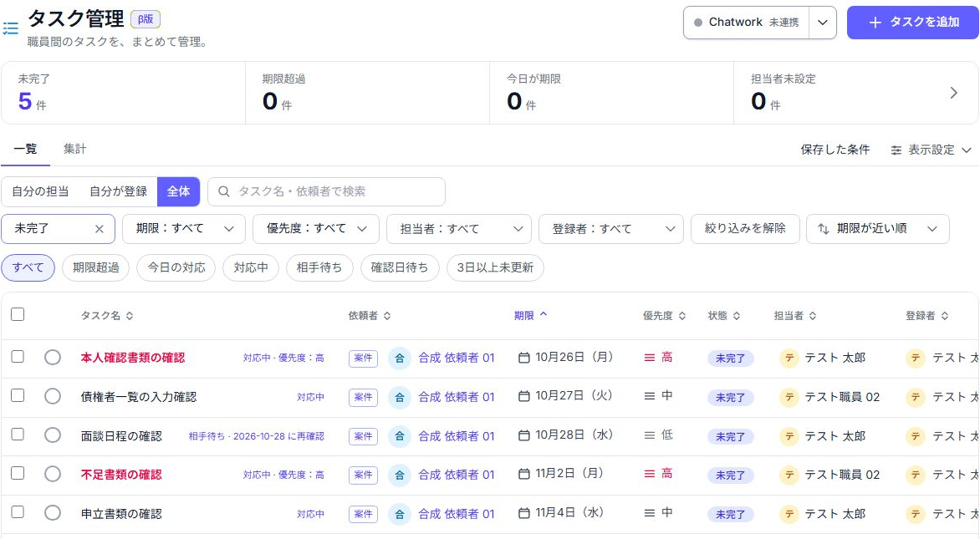Open task 不足書類の確認
This screenshot has width=980, height=539.
tap(121, 475)
